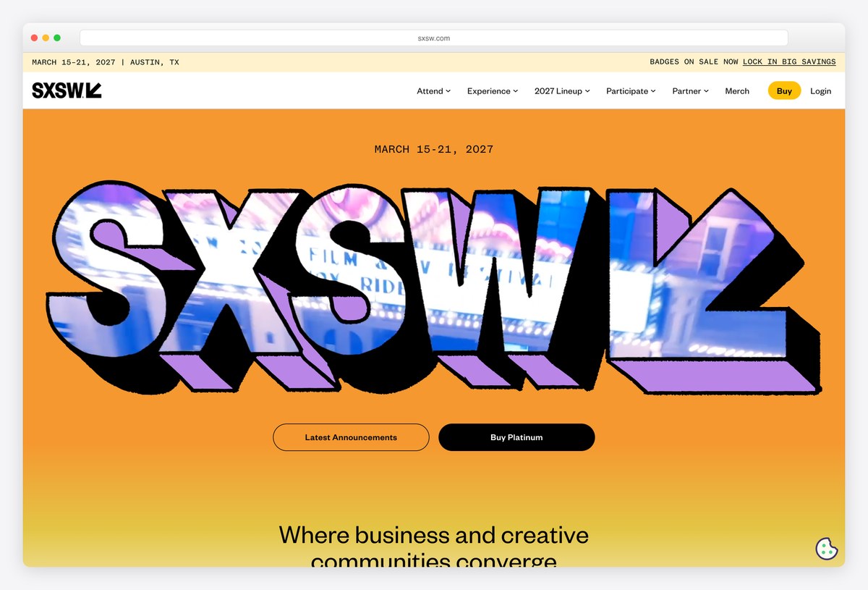
Task: Click the hero date March 15-21, 2027
Action: 434,149
